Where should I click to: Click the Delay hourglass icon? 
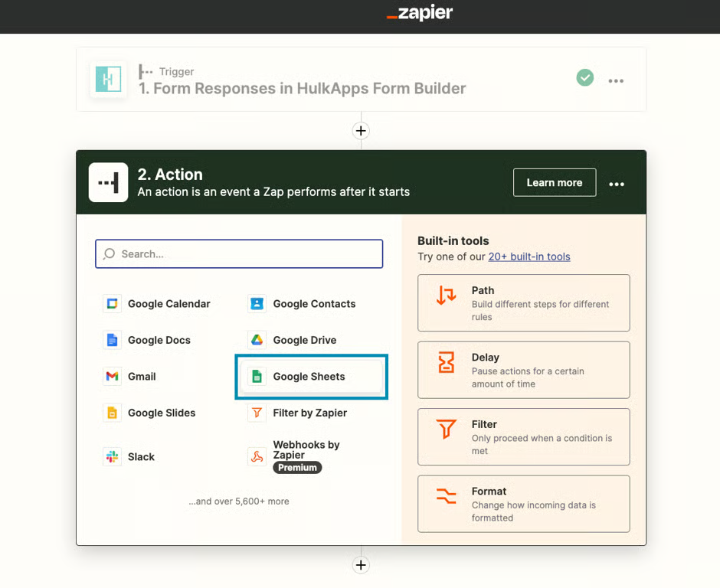coord(446,362)
